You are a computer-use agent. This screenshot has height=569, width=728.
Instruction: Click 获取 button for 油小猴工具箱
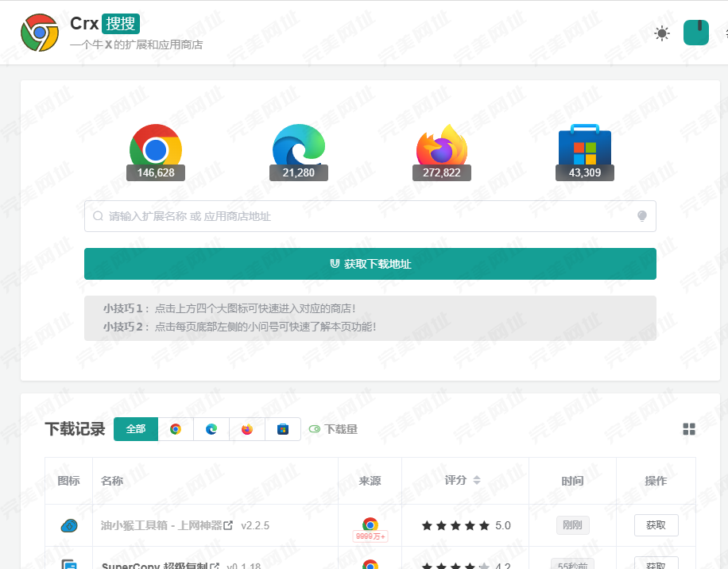tap(656, 525)
